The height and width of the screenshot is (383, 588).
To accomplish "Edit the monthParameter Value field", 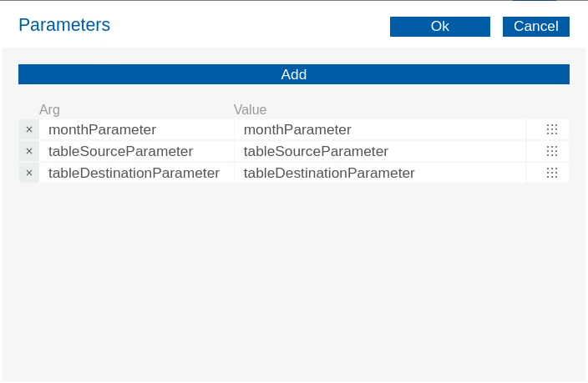I will pyautogui.click(x=380, y=129).
